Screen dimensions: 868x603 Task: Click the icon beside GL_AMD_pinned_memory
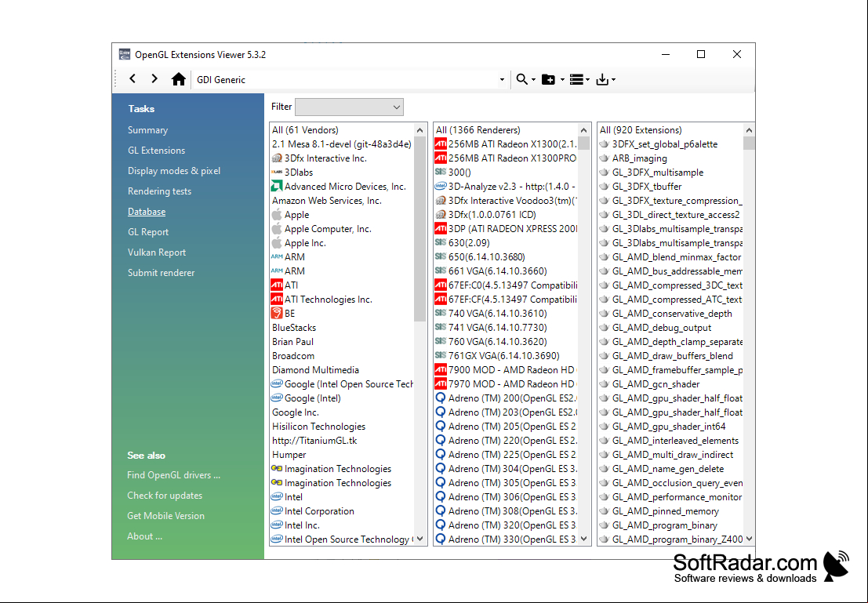604,511
